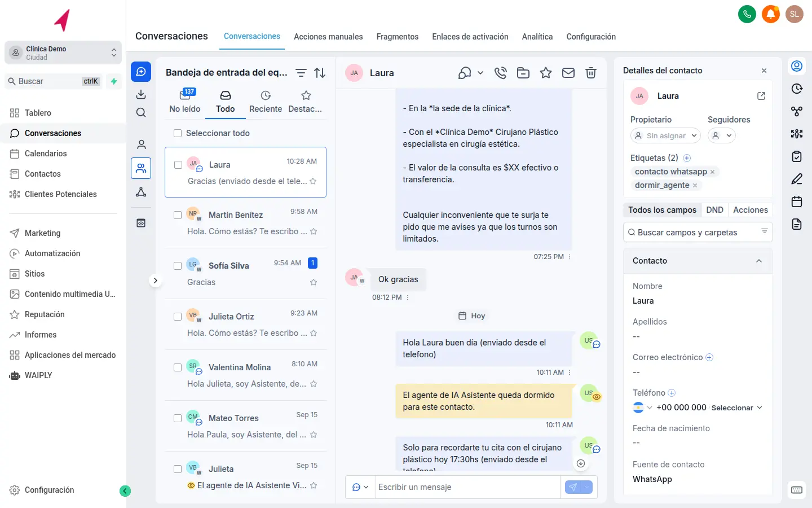Open message channel selector beside input

pos(360,487)
